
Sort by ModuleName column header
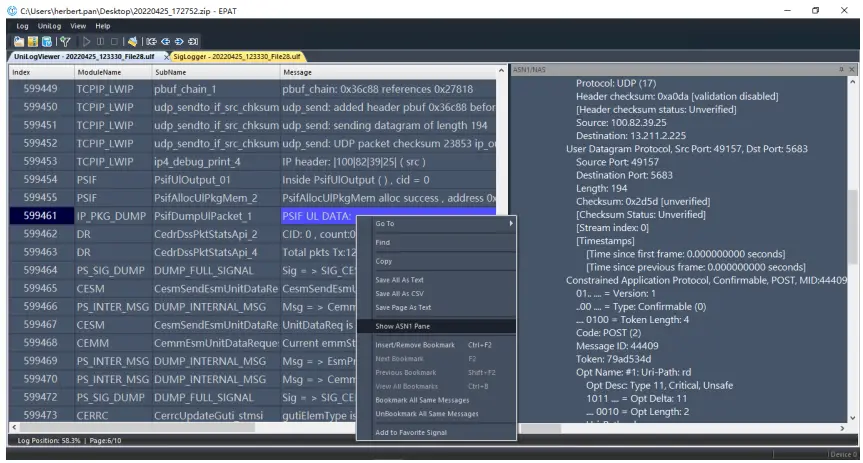pos(100,72)
